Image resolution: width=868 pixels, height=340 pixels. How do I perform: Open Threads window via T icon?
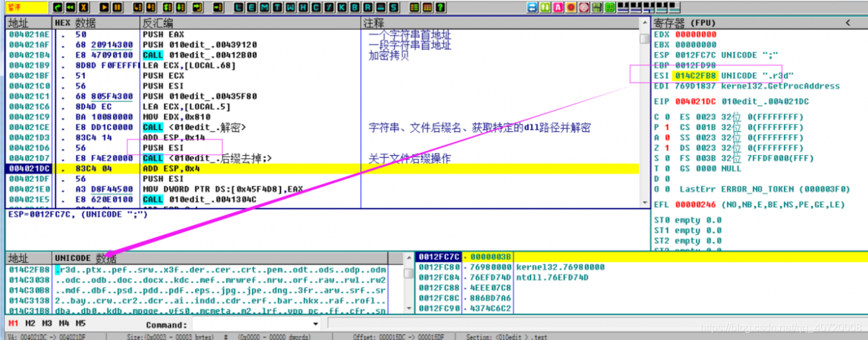[x=277, y=7]
